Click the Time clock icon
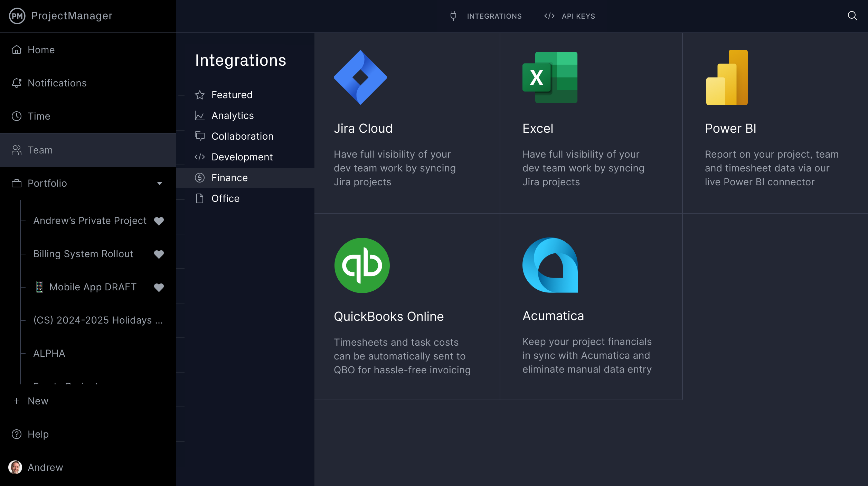The image size is (868, 486). coord(17,116)
